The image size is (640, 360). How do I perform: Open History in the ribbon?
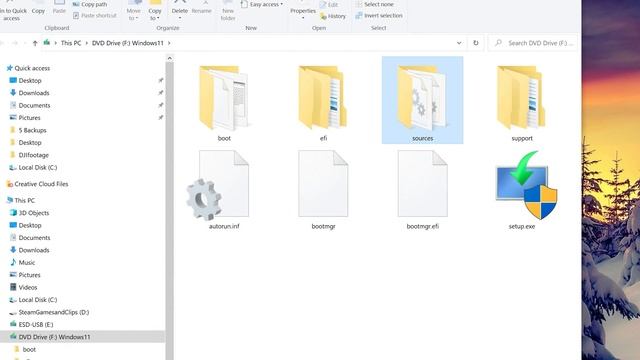(x=333, y=16)
